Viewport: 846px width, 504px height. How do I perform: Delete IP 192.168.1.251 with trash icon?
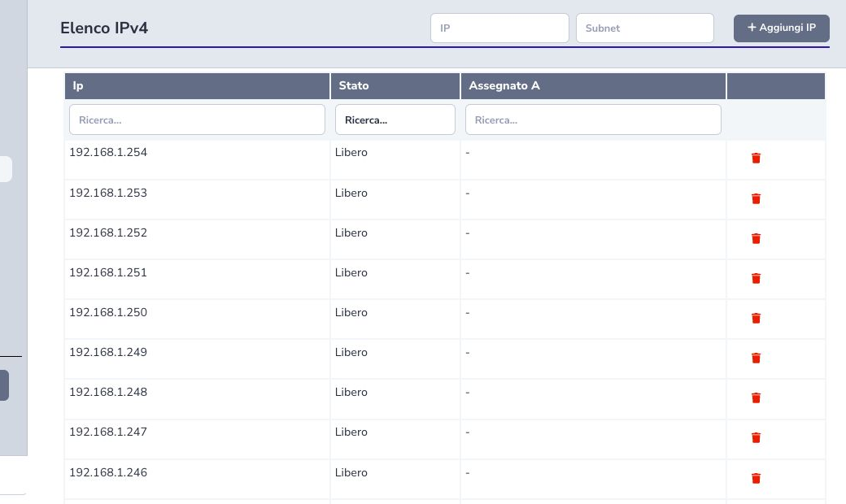click(x=756, y=278)
